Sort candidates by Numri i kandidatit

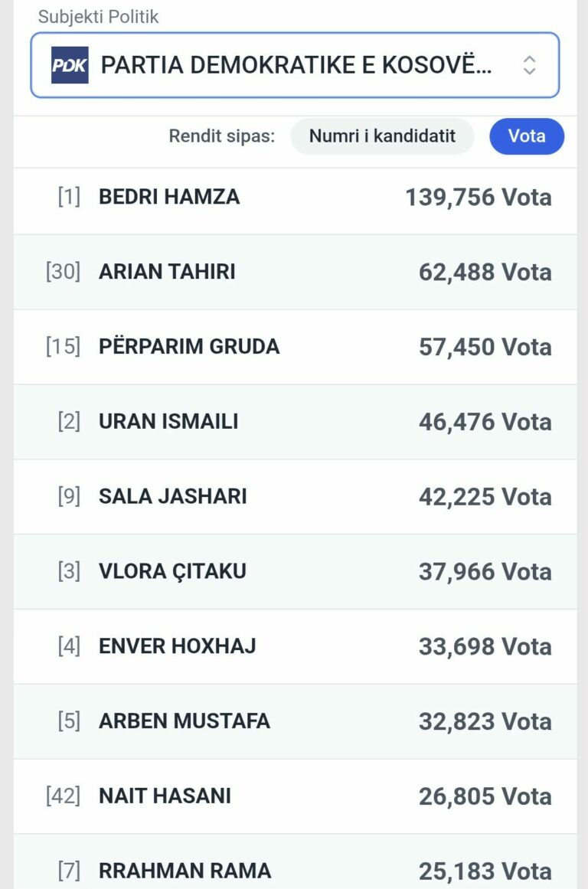coord(382,136)
